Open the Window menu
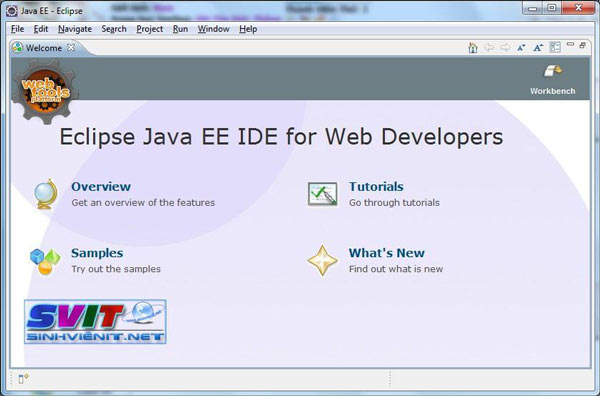 pyautogui.click(x=213, y=29)
